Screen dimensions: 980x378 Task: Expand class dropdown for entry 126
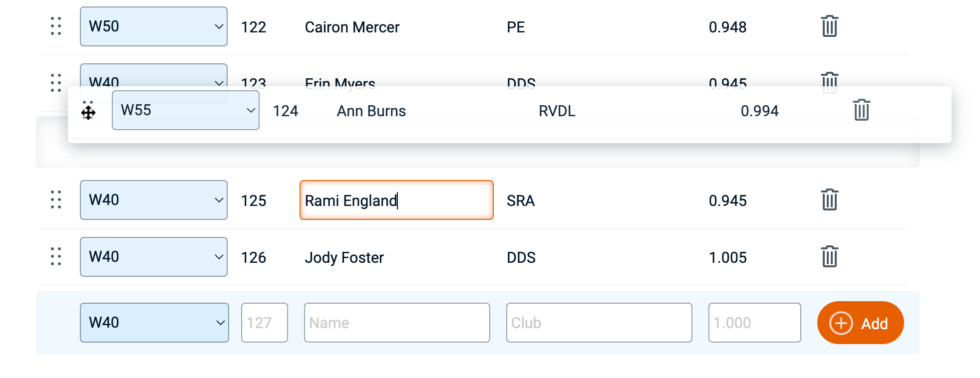tap(153, 257)
